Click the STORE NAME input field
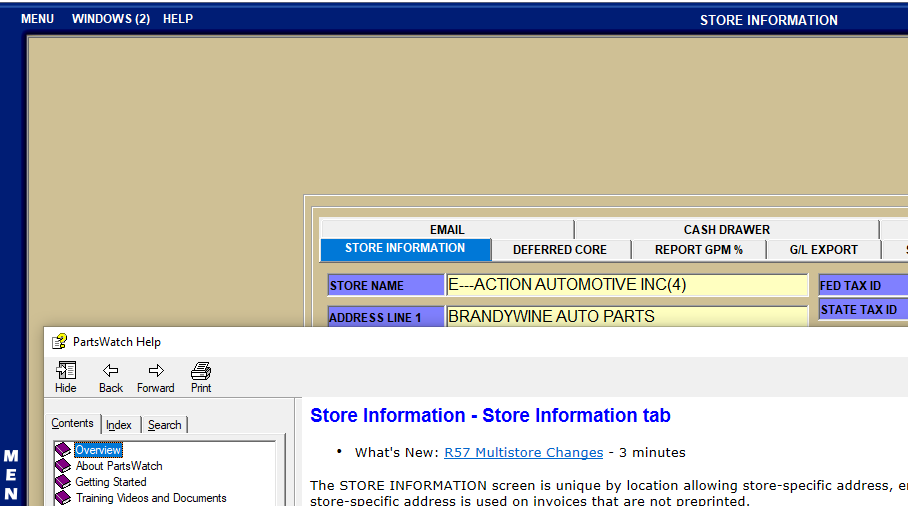The image size is (908, 506). (627, 285)
